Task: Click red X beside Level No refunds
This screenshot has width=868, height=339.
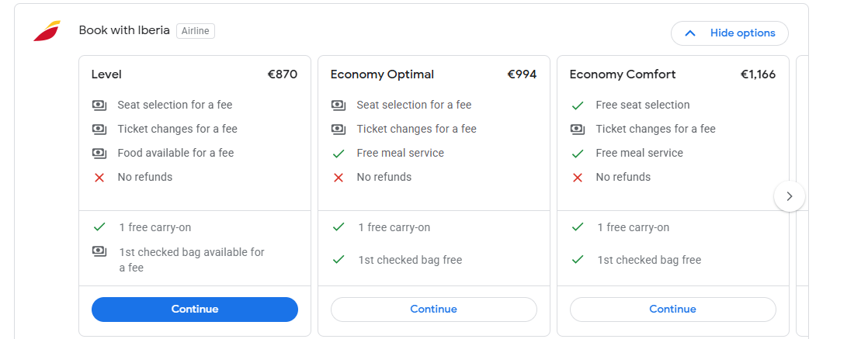Action: [99, 178]
